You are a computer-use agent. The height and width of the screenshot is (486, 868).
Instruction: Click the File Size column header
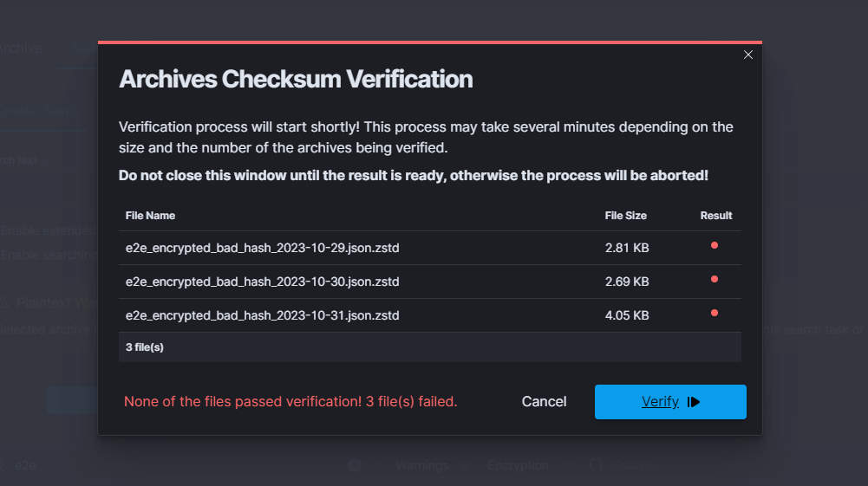coord(625,216)
